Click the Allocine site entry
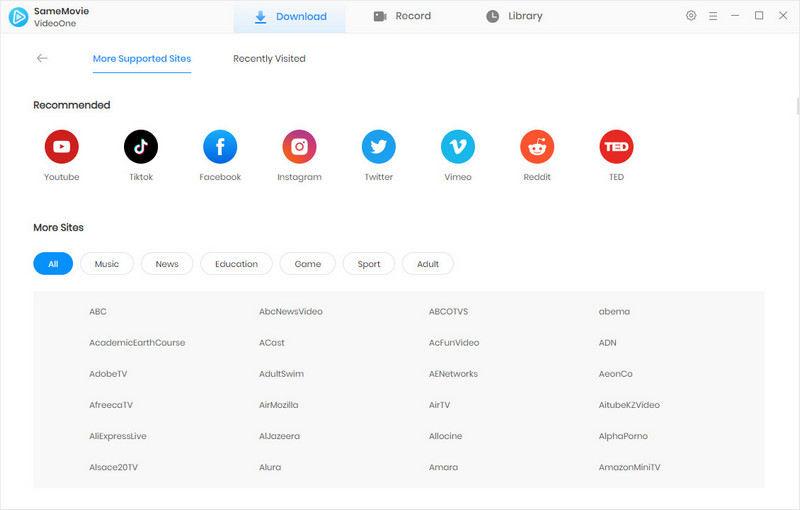This screenshot has width=800, height=510. click(445, 436)
